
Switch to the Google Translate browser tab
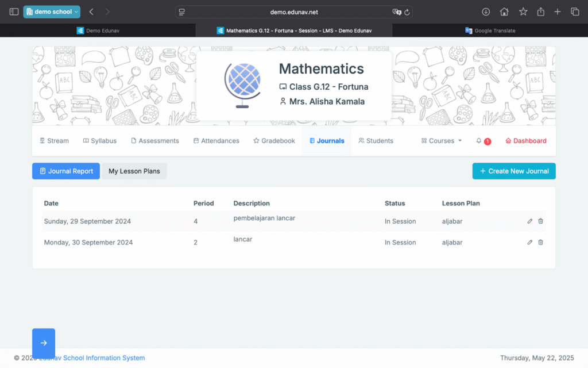[x=490, y=30]
